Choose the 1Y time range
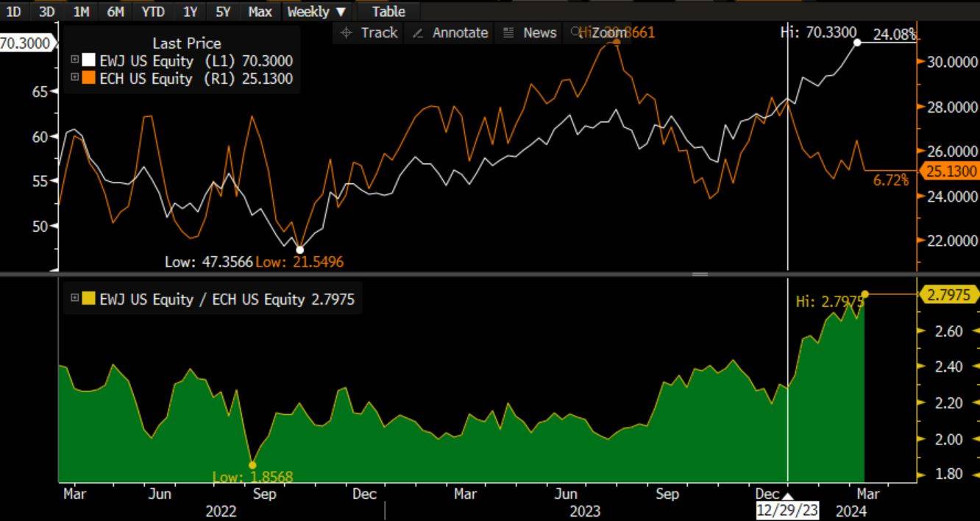 pos(190,11)
